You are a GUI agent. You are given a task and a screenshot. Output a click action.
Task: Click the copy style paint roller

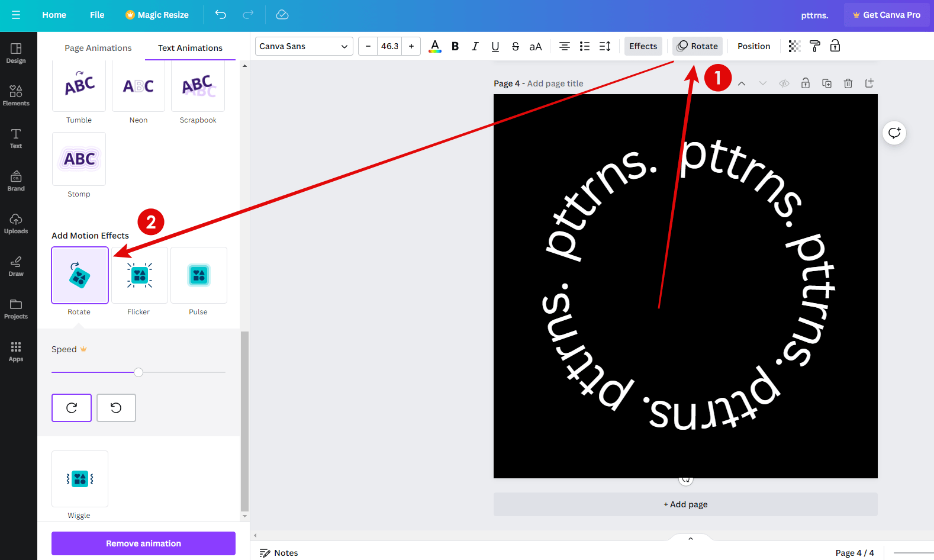(815, 46)
